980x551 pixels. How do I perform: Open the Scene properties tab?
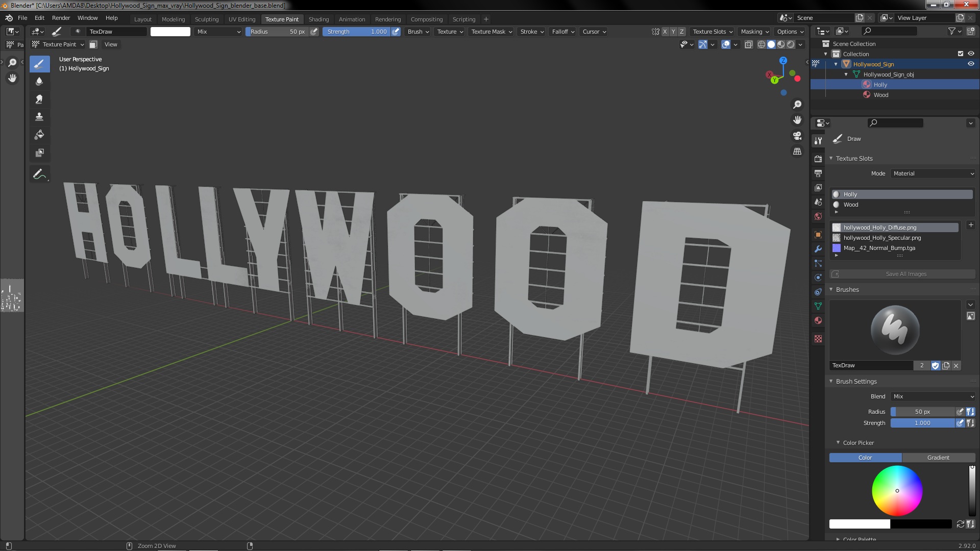click(x=818, y=202)
